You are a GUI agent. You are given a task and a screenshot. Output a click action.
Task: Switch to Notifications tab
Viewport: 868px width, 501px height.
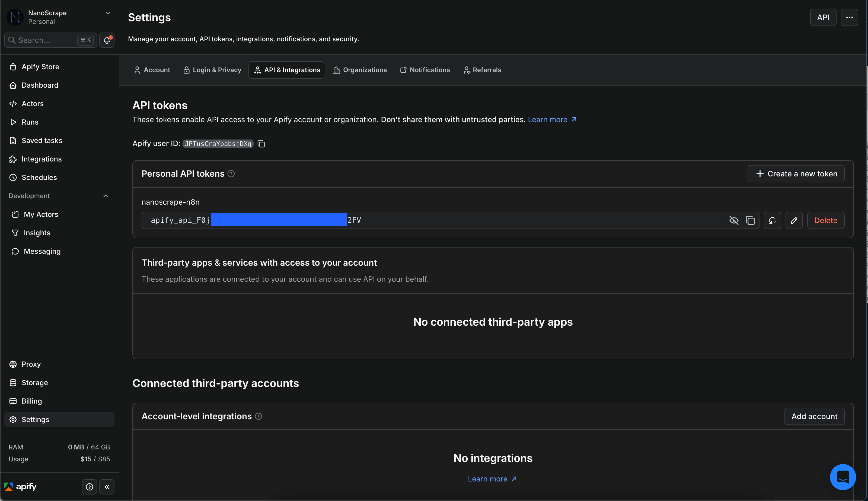pyautogui.click(x=425, y=70)
